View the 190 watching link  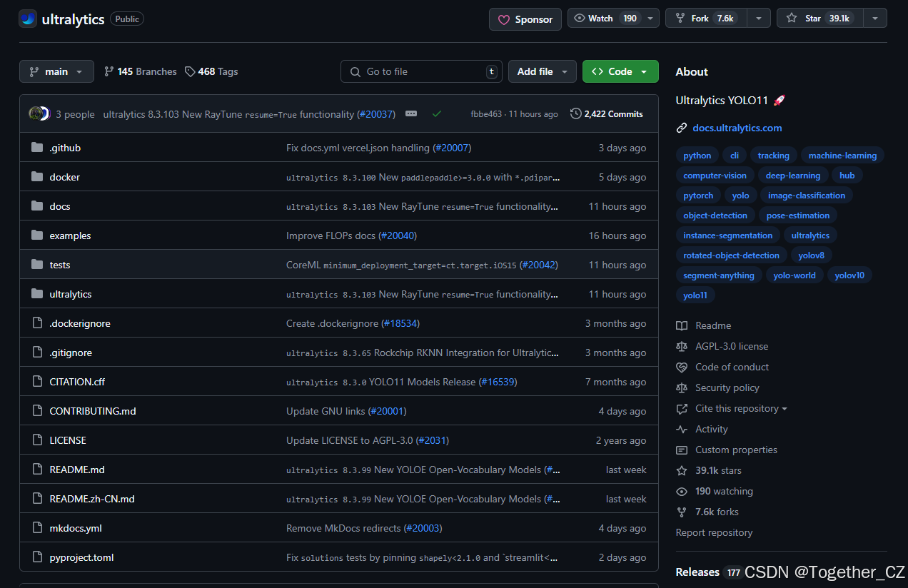(715, 491)
